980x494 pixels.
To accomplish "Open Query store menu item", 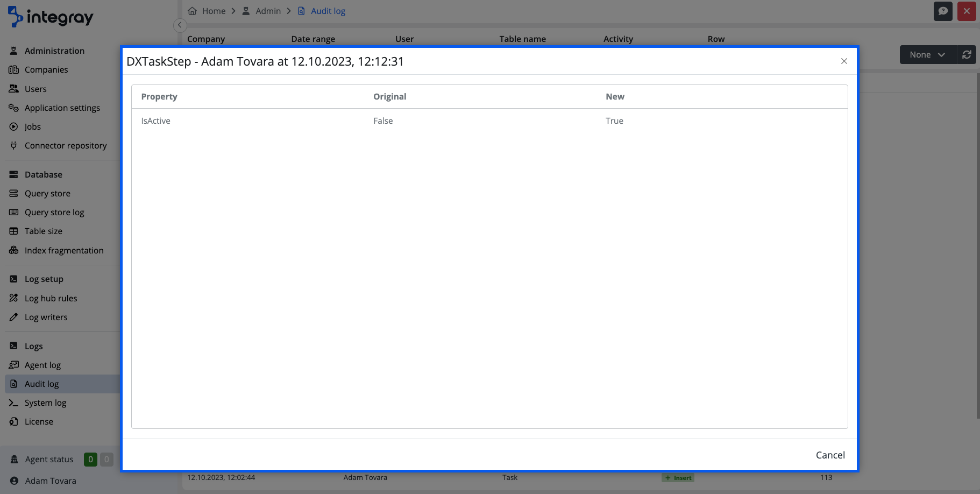I will click(x=47, y=193).
